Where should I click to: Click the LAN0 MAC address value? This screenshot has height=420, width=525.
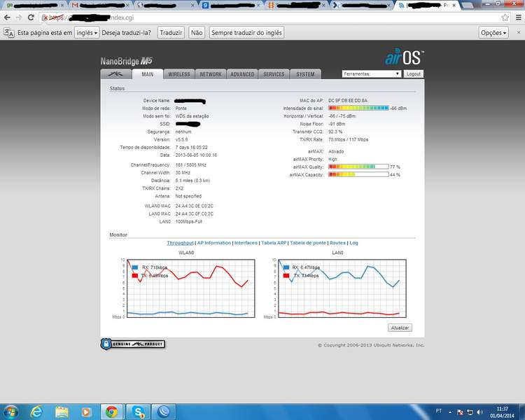(x=194, y=213)
